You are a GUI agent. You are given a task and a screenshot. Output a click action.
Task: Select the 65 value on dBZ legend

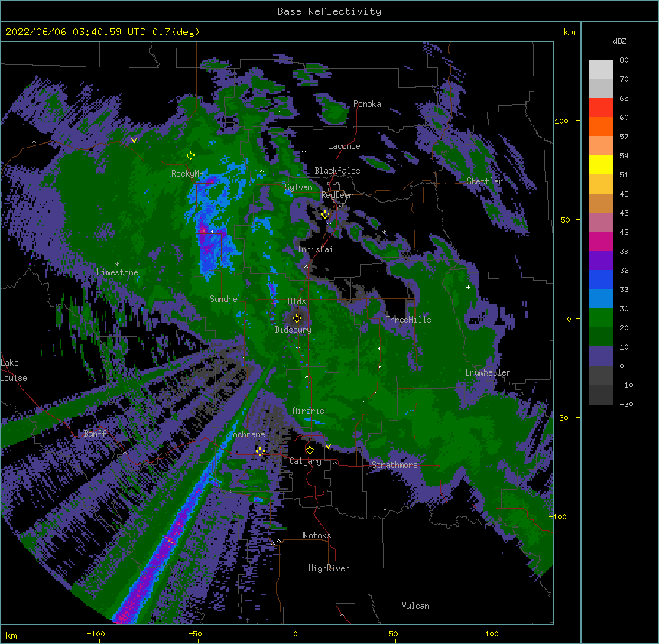[x=624, y=99]
